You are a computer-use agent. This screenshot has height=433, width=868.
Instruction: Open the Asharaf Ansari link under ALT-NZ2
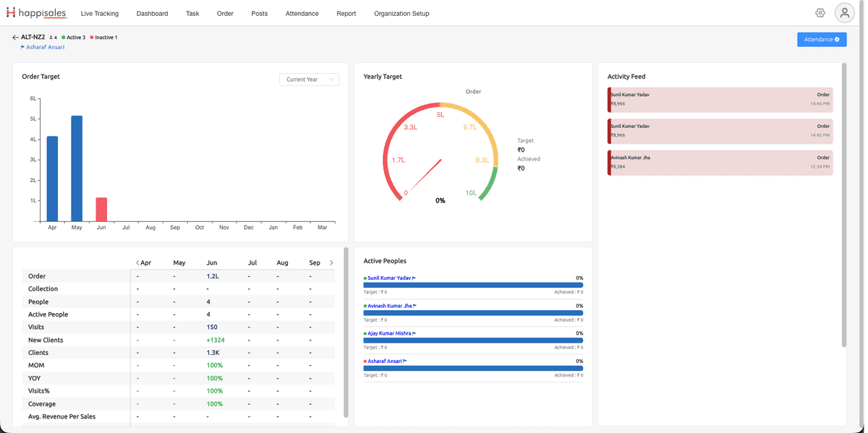point(45,47)
